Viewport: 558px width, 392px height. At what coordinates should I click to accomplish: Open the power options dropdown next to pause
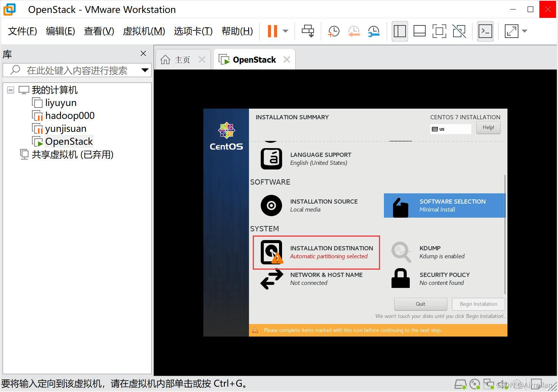[x=286, y=31]
